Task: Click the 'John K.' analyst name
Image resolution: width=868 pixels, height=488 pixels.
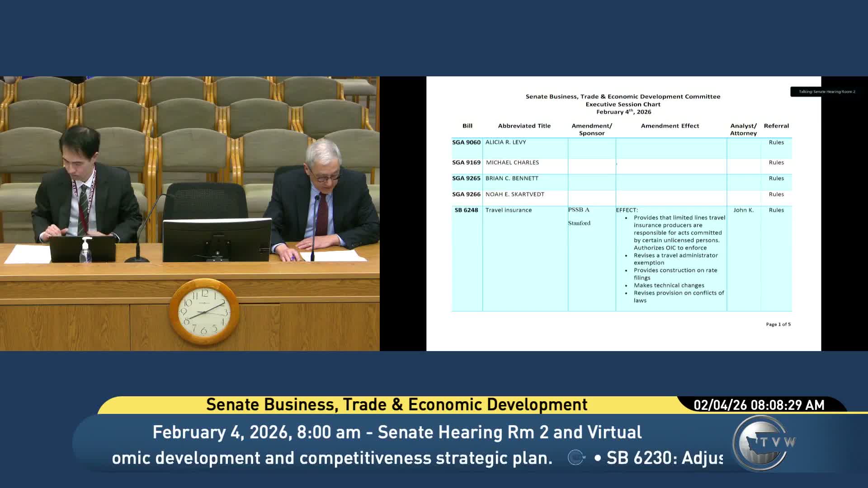Action: pos(743,210)
